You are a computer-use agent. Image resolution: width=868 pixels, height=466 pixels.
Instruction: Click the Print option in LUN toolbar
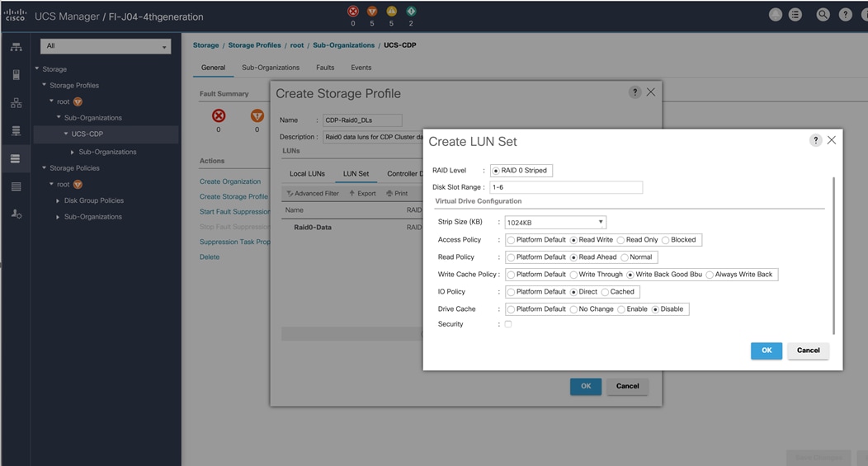(397, 193)
